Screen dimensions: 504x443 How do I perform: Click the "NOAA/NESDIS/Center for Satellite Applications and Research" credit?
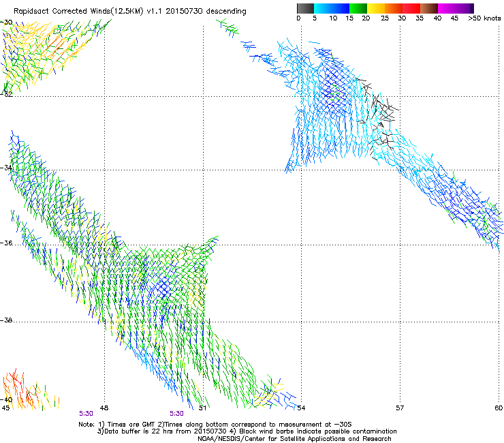pos(294,439)
